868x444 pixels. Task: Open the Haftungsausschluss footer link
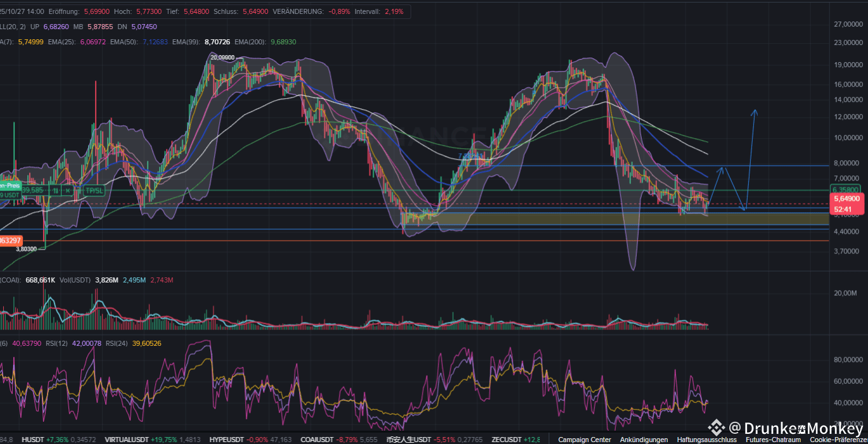tap(706, 440)
